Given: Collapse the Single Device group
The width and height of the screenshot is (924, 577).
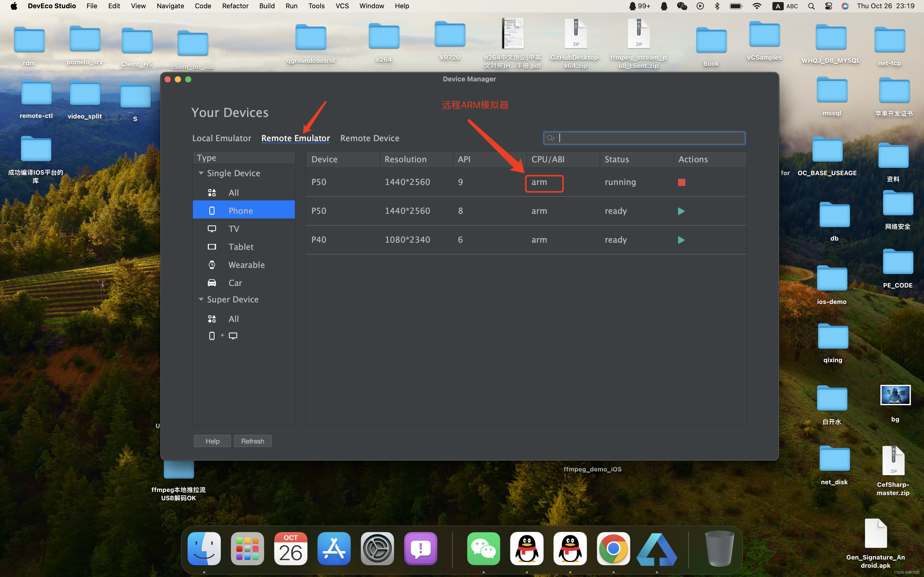Looking at the screenshot, I should coord(201,173).
